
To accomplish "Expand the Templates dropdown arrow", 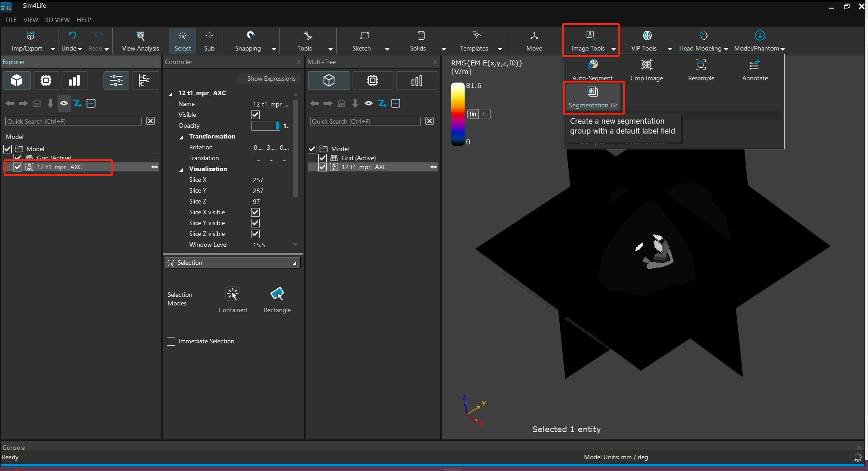I will click(x=500, y=49).
